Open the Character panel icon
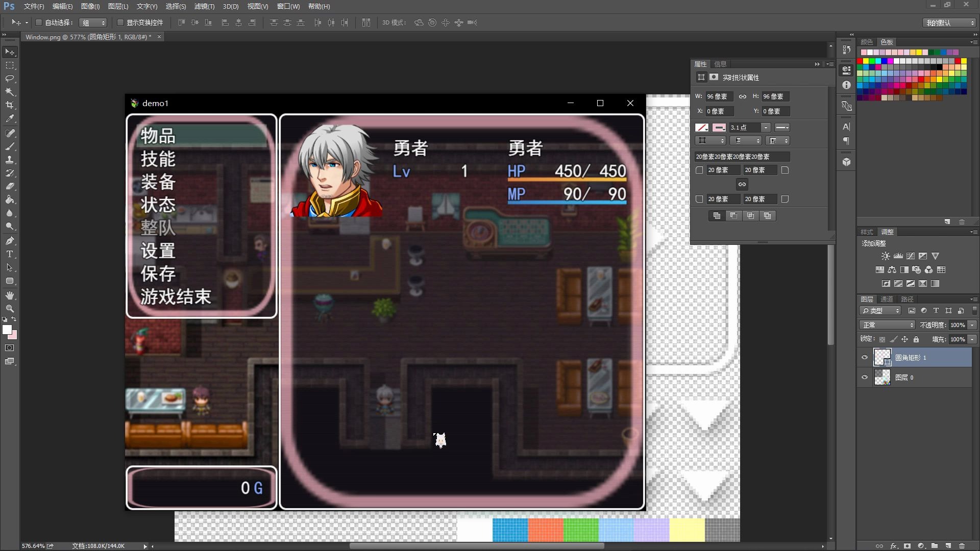 tap(847, 127)
